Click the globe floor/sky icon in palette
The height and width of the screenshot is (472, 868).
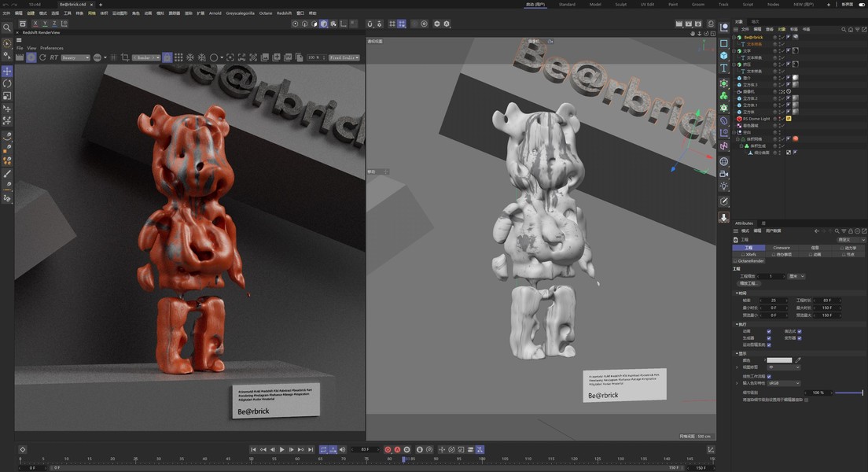pos(724,162)
